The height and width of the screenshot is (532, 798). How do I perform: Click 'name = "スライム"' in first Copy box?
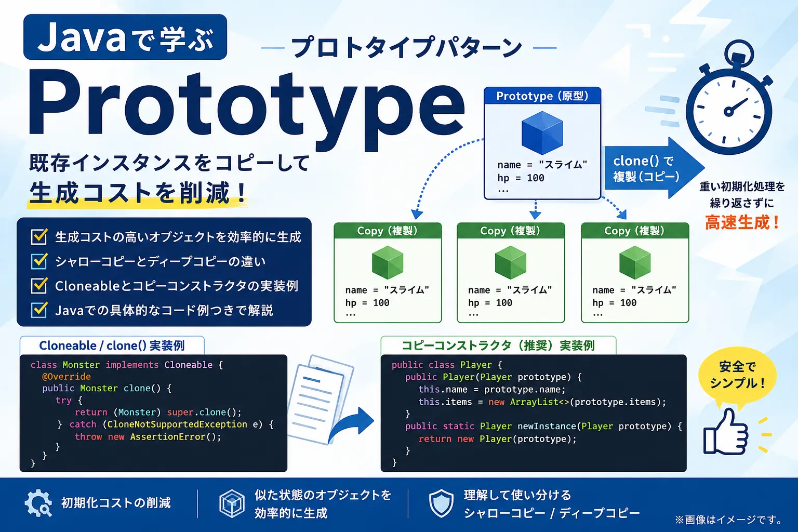387,290
